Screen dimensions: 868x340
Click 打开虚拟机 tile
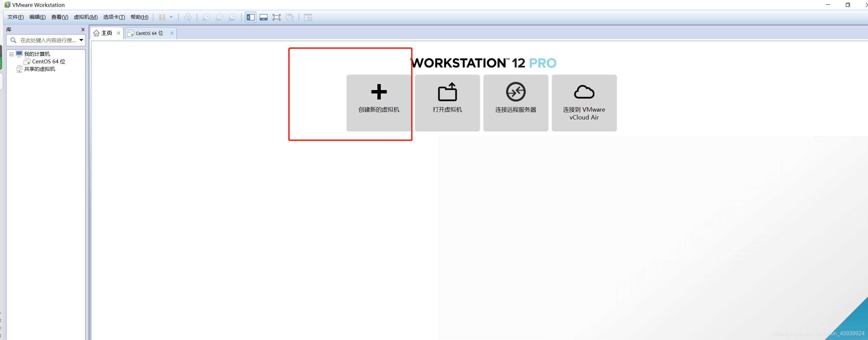[x=447, y=103]
